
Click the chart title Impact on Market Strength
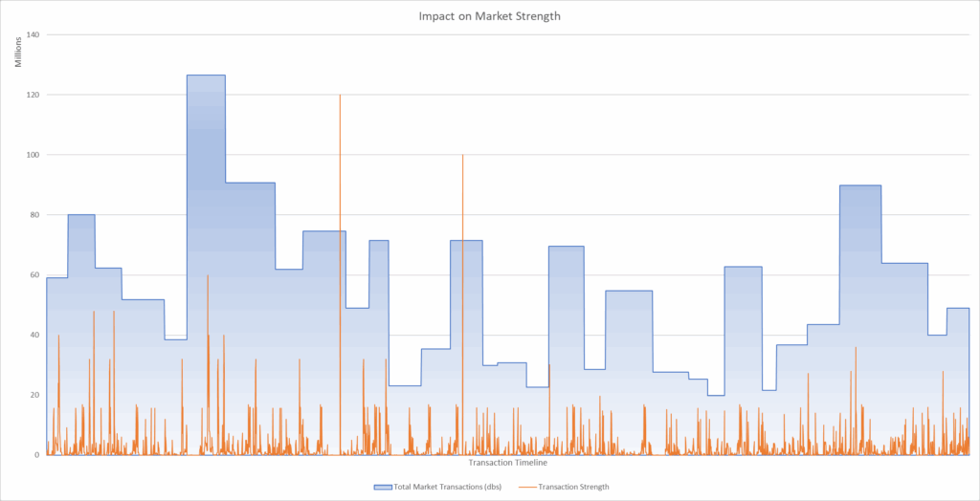[x=489, y=16]
